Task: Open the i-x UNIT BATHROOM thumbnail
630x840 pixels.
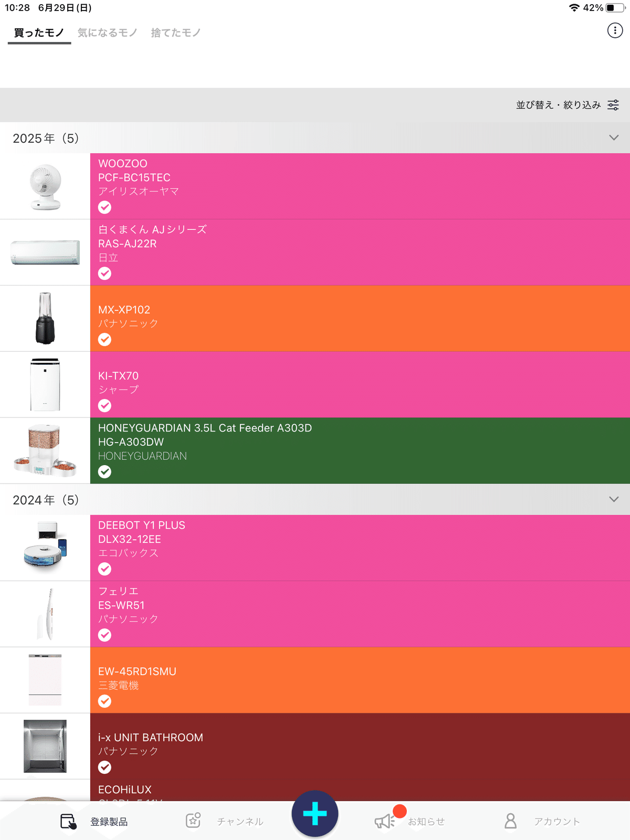Action: 45,746
